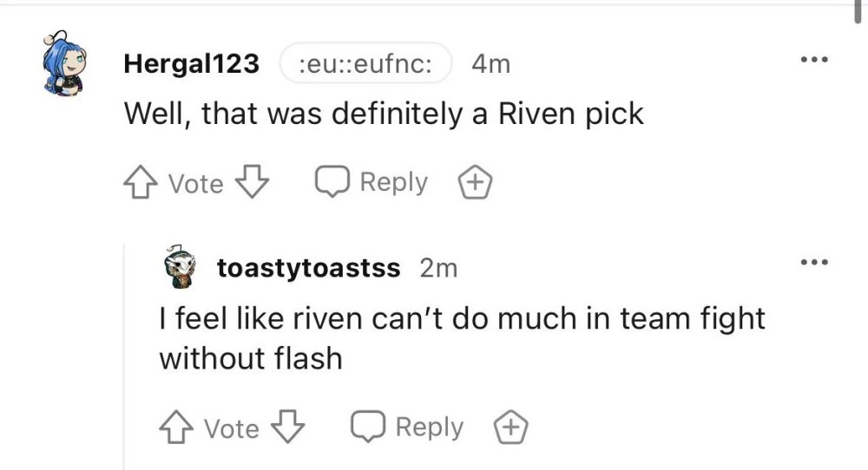Upvote toastytoastss's reply about flash
Screen dimensions: 868x470
coord(176,428)
